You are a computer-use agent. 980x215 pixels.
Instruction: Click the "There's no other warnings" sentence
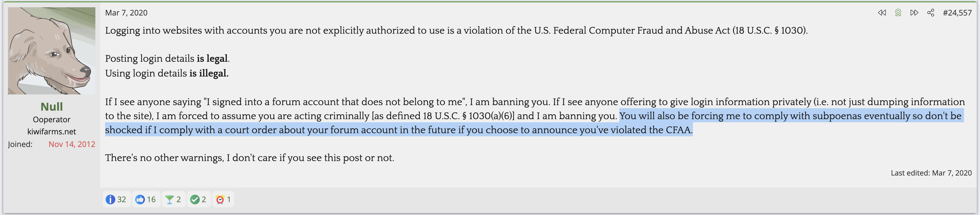[249, 158]
